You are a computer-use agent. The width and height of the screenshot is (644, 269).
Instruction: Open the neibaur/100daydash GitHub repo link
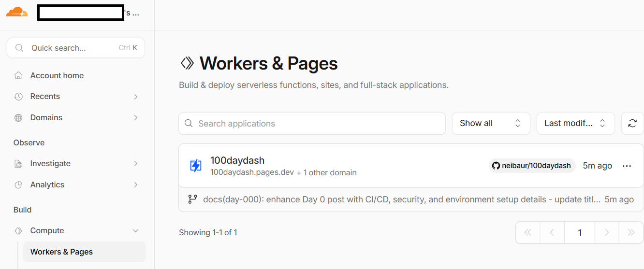[x=532, y=166]
